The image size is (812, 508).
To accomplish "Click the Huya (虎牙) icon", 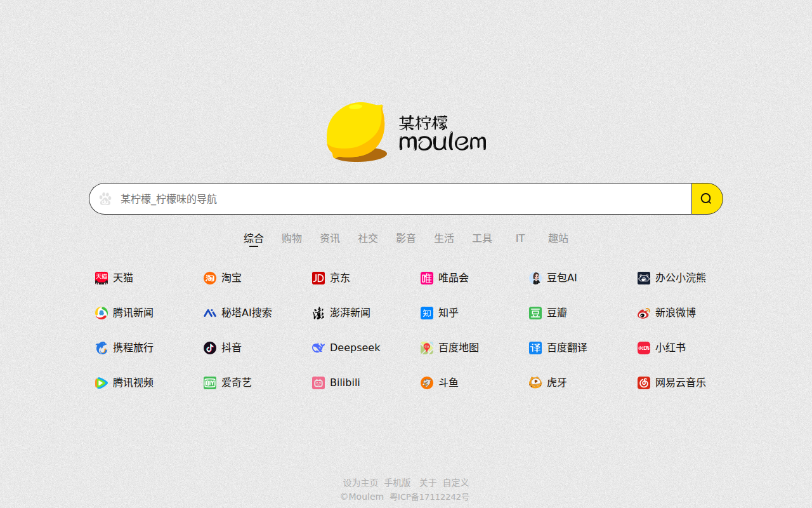I will 535,383.
